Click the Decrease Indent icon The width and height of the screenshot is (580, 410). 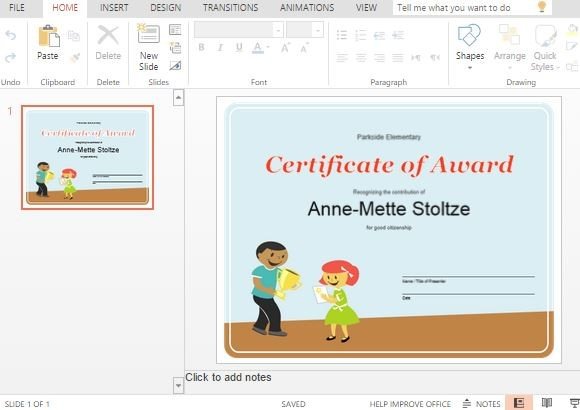[379, 36]
